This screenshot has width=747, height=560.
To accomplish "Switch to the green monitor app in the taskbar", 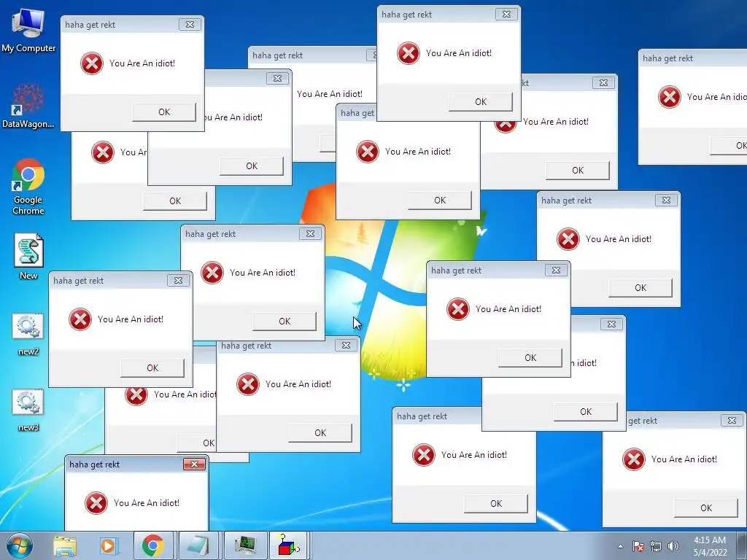I will click(x=245, y=546).
